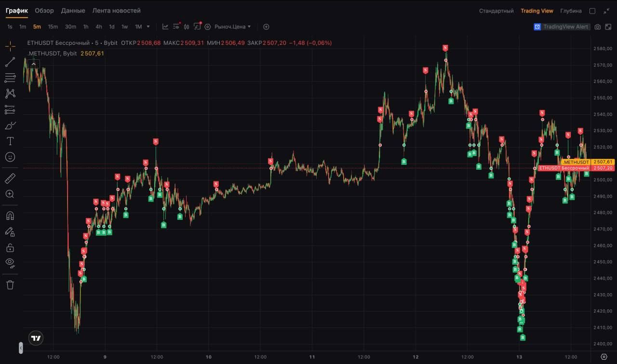Open the TradingView Alert button

click(x=562, y=27)
